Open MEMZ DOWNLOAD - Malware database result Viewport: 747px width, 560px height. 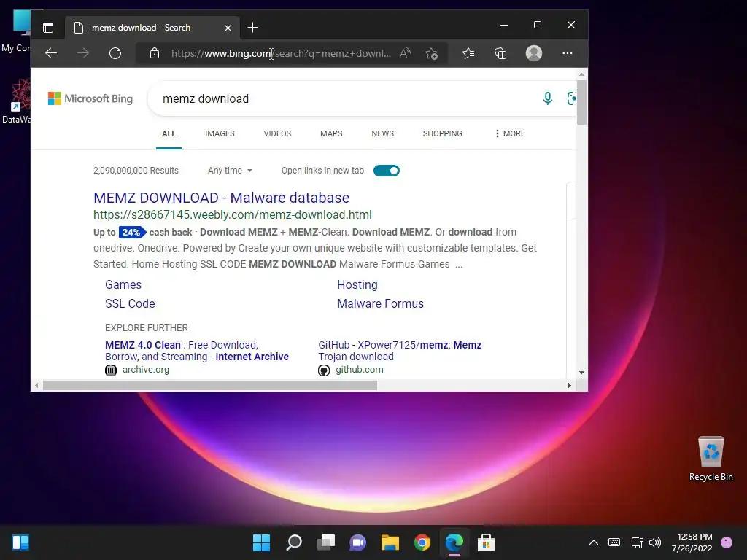pyautogui.click(x=222, y=198)
